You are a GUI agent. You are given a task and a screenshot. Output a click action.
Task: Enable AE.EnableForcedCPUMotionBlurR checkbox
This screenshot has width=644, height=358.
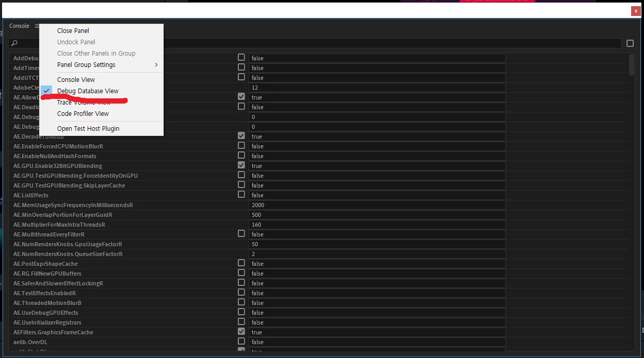(241, 145)
